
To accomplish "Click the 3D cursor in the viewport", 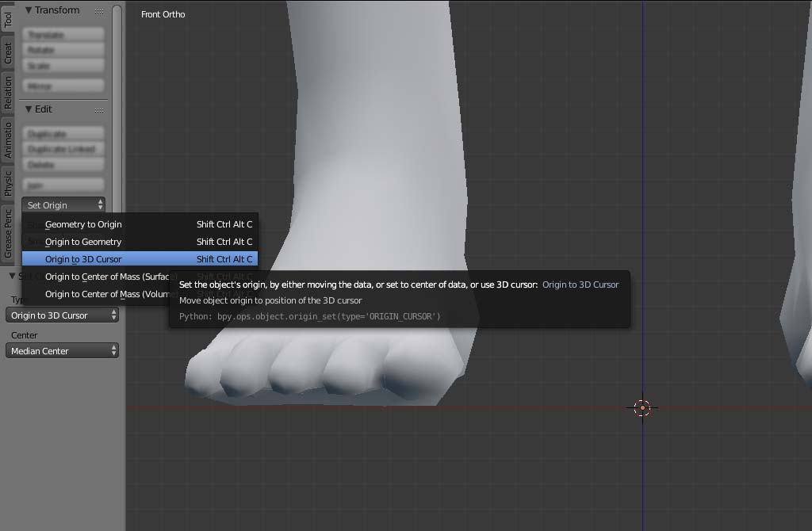I will point(642,408).
